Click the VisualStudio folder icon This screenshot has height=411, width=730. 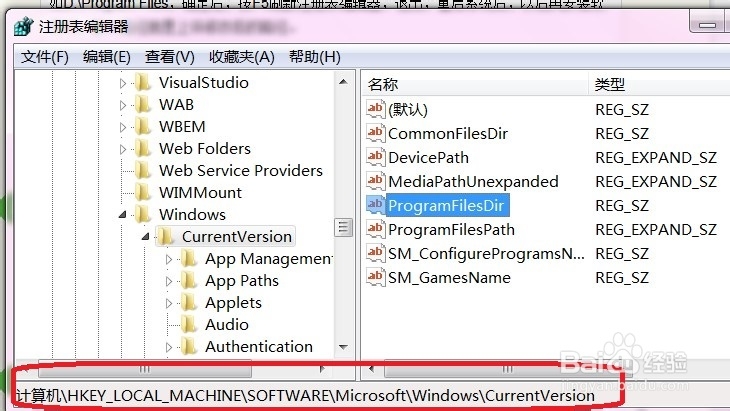tap(143, 82)
